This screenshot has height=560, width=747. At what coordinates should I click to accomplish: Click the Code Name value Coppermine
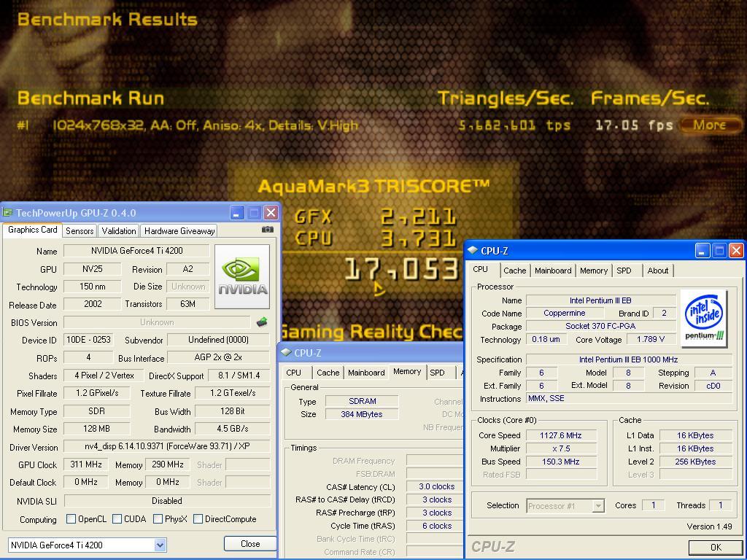pyautogui.click(x=565, y=314)
